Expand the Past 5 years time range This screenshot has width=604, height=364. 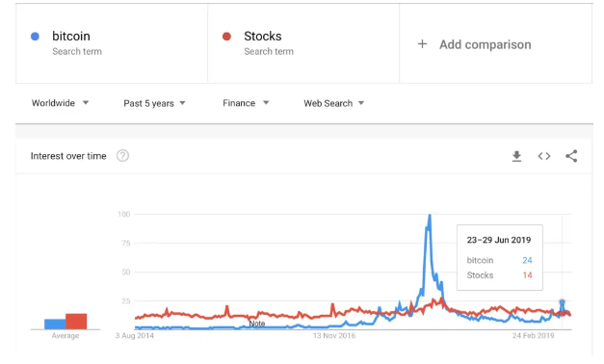coord(154,103)
